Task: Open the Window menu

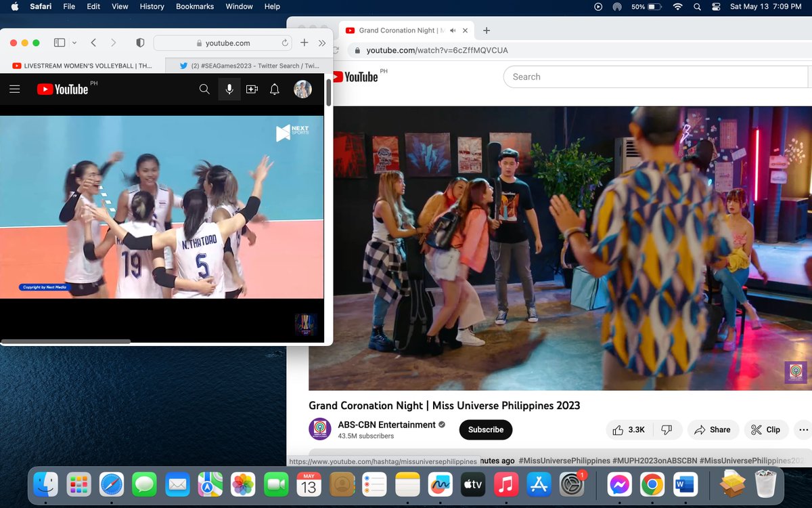Action: (x=239, y=6)
